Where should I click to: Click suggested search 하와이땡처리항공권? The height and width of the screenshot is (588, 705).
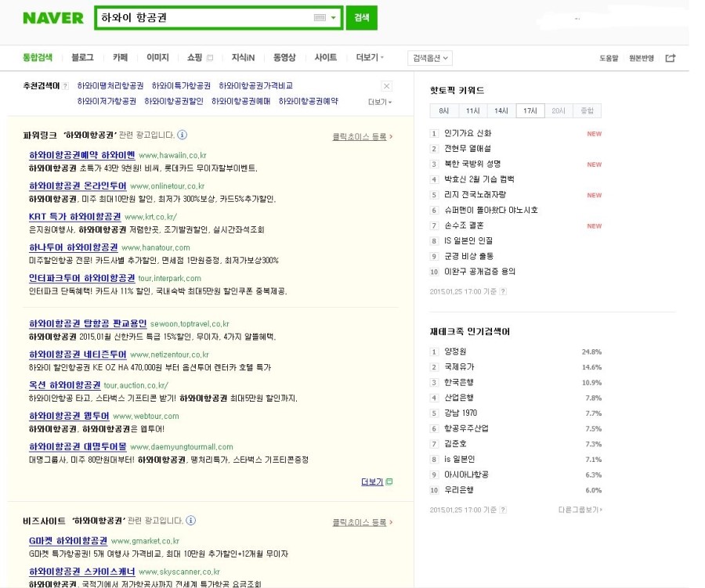(110, 85)
